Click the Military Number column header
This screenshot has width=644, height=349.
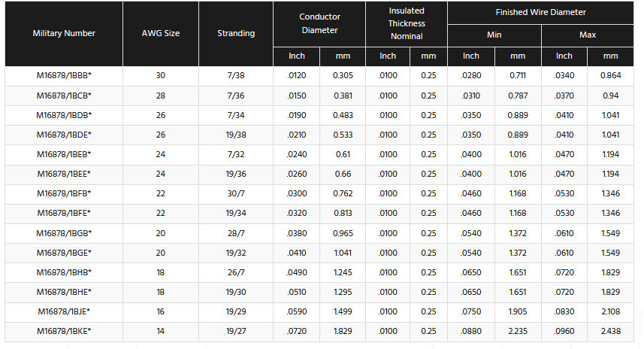coord(64,34)
